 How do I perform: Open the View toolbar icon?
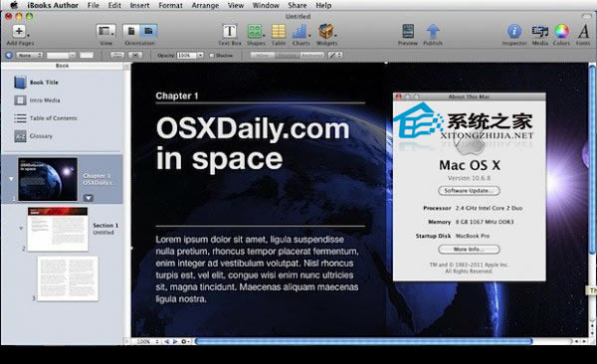pyautogui.click(x=105, y=31)
